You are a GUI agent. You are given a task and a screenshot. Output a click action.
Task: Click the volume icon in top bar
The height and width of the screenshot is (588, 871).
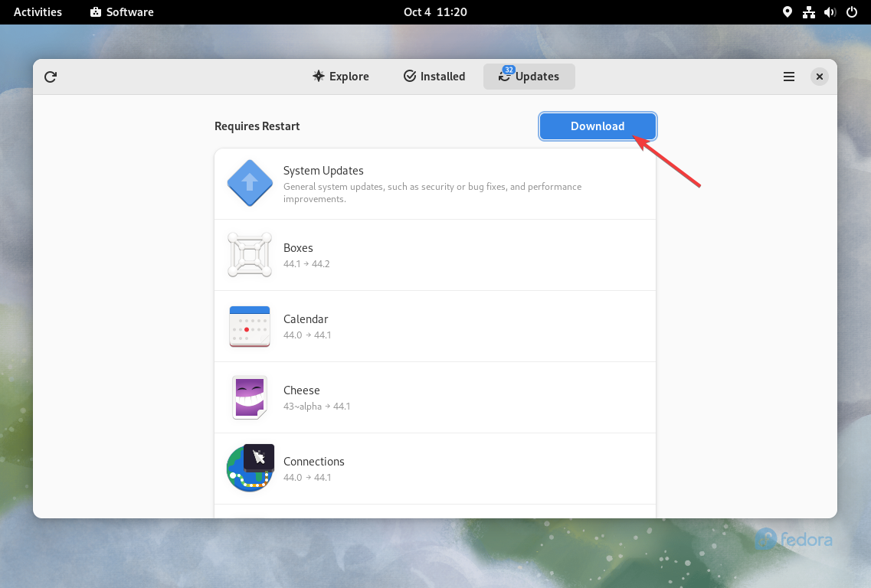point(830,12)
